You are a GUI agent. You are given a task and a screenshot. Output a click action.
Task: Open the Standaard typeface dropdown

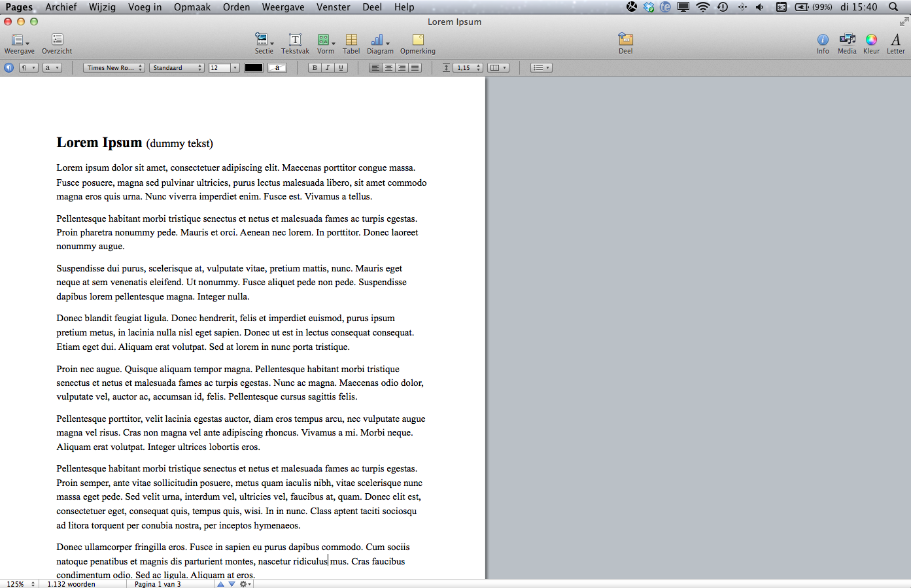click(177, 67)
